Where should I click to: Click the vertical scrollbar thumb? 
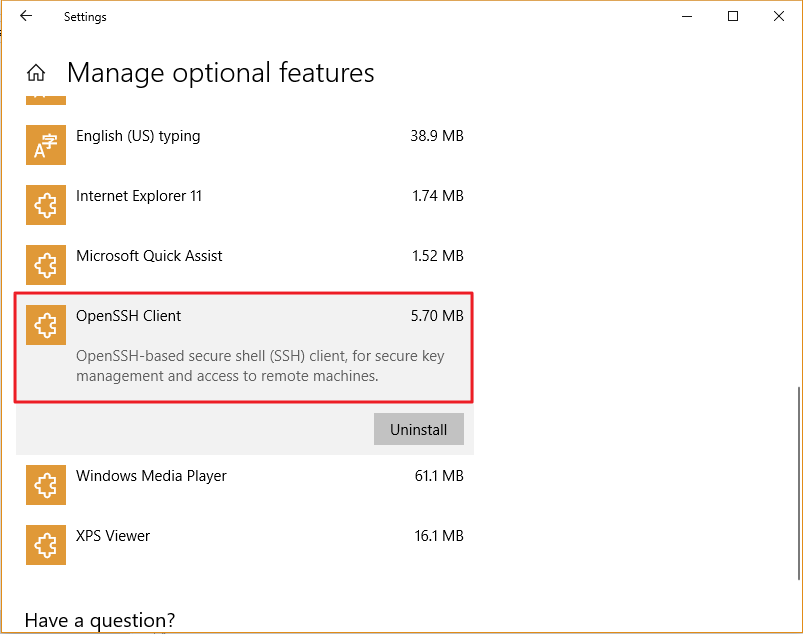798,482
